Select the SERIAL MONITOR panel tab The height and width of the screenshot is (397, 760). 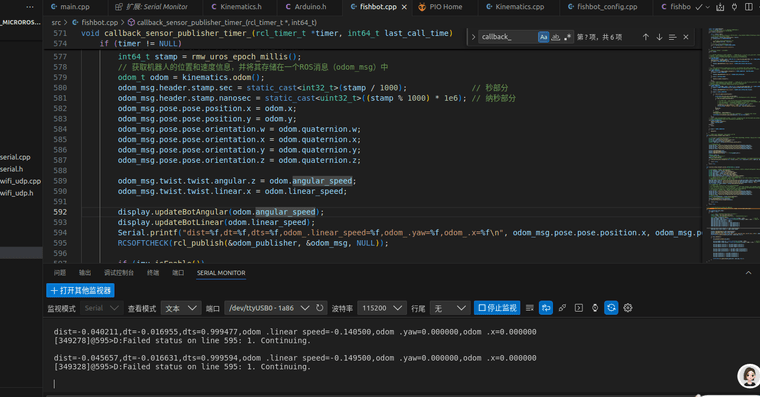point(221,273)
